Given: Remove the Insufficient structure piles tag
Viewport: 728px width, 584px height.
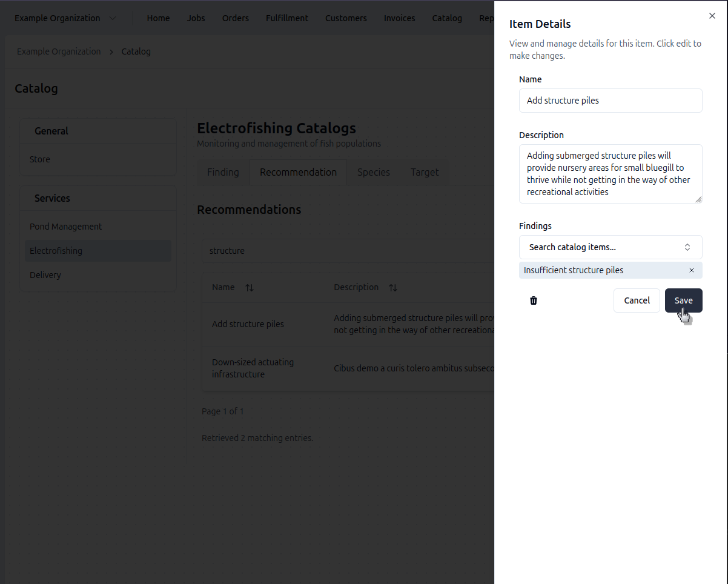Looking at the screenshot, I should click(692, 270).
